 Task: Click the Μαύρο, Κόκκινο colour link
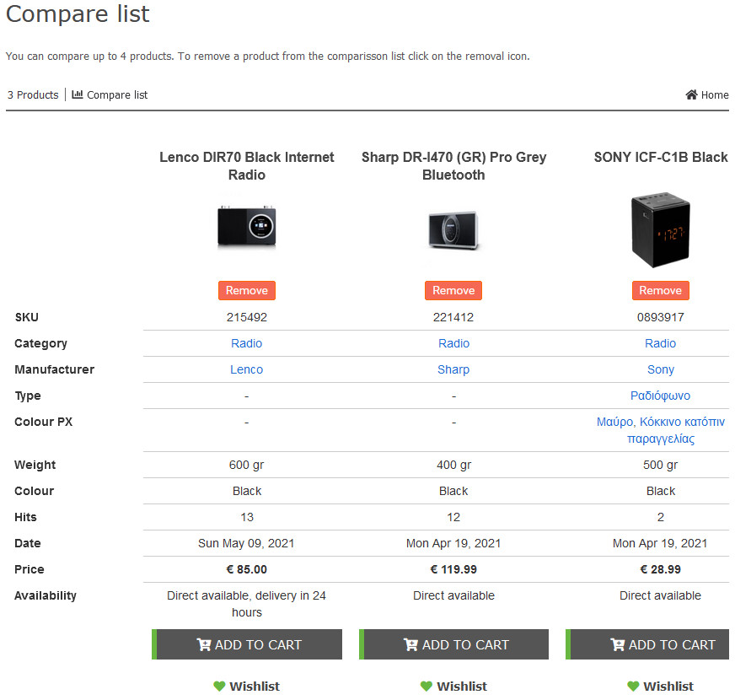[661, 430]
